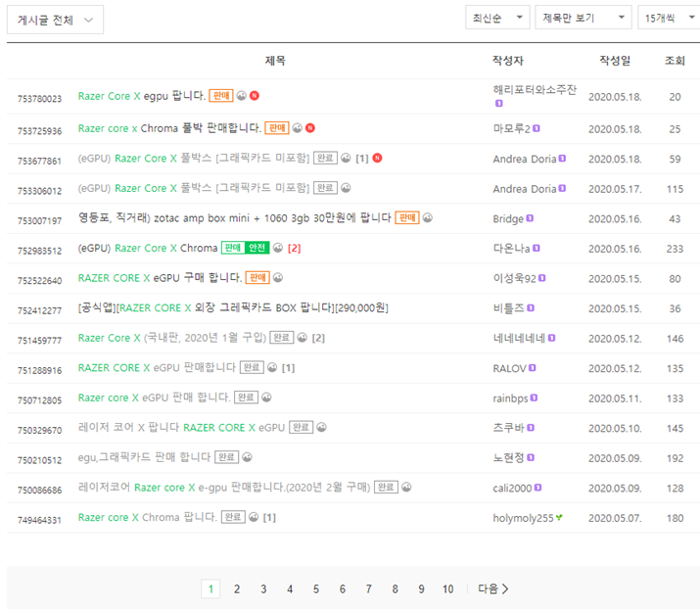The height and width of the screenshot is (609, 700).
Task: Open post '레이저 코어 X 팝니다 RAZER CORE X eGPU'
Action: (x=181, y=427)
